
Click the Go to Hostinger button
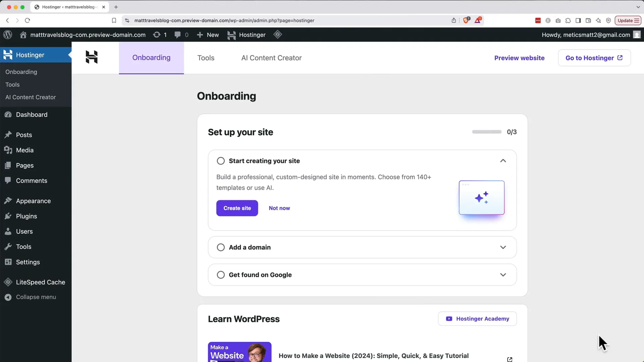[x=594, y=58]
